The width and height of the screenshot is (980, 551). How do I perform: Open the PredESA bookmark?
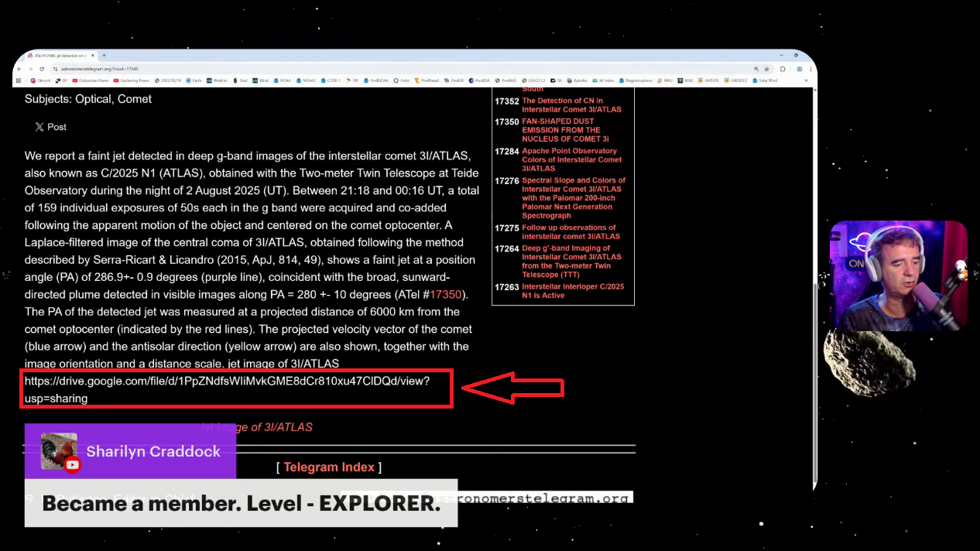pos(479,80)
